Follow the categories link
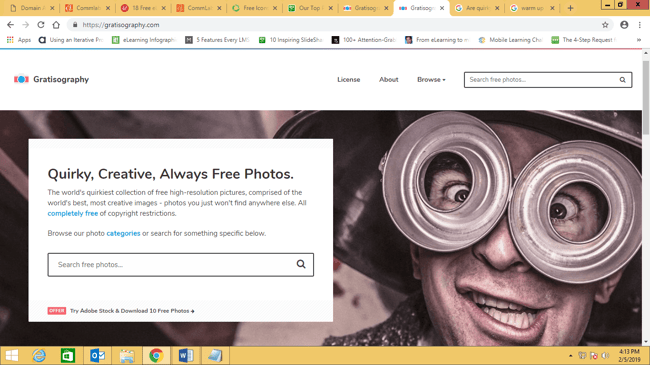This screenshot has width=650, height=365. 123,233
